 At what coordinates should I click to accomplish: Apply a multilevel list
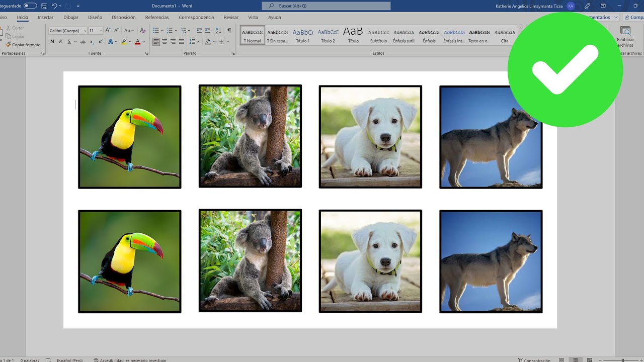click(184, 31)
